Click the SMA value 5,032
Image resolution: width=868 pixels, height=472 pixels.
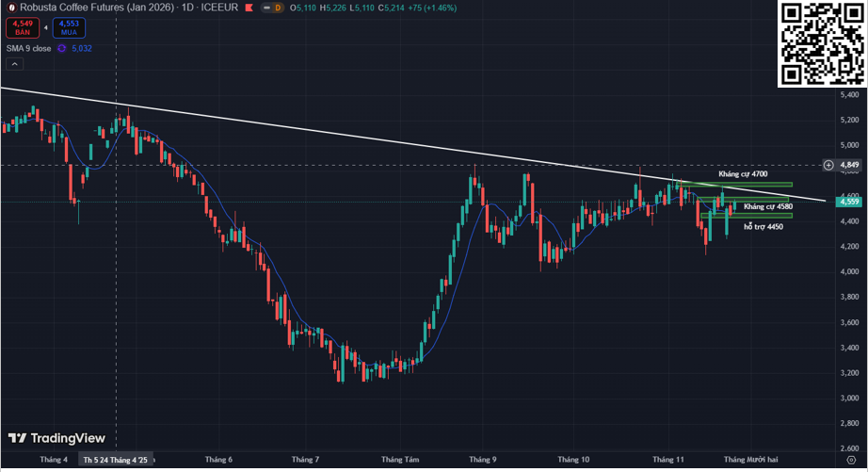coord(82,48)
